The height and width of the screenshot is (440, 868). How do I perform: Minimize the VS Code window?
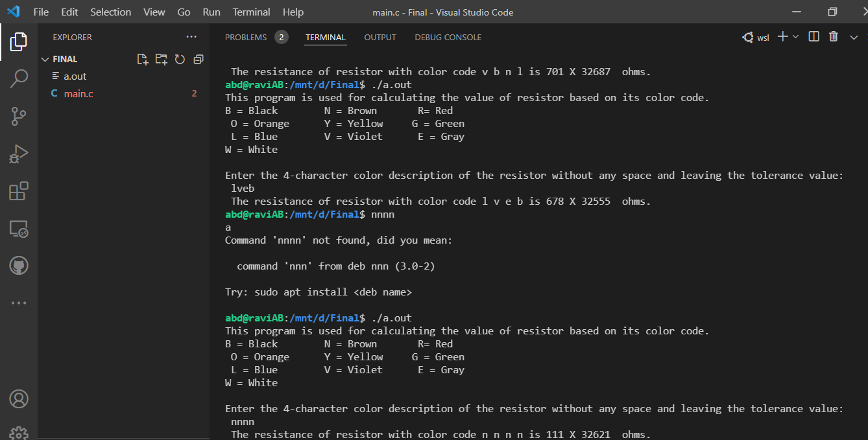(x=797, y=12)
